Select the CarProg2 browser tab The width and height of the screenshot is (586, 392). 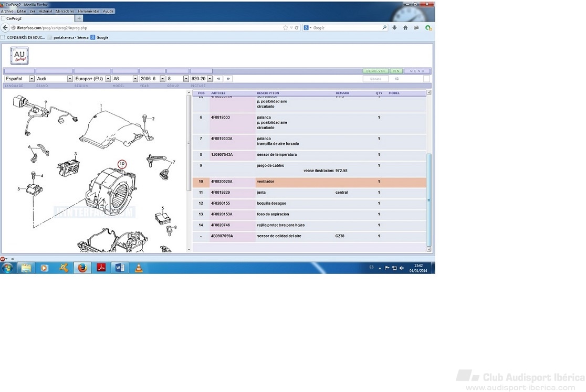click(x=37, y=18)
